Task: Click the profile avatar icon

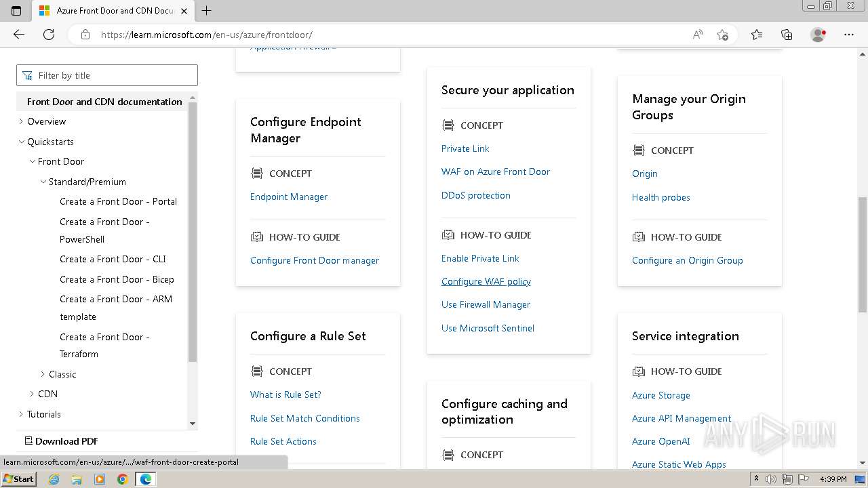Action: click(818, 35)
